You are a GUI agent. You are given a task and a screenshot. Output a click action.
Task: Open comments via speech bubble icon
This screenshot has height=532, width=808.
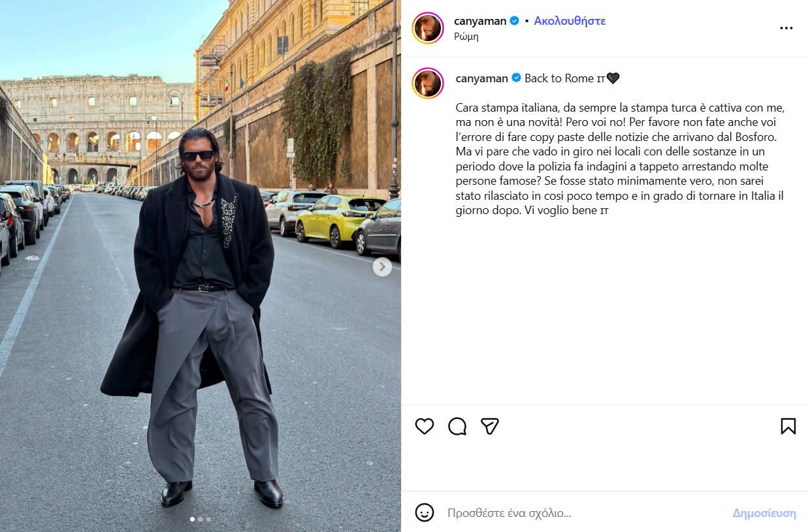tap(457, 426)
